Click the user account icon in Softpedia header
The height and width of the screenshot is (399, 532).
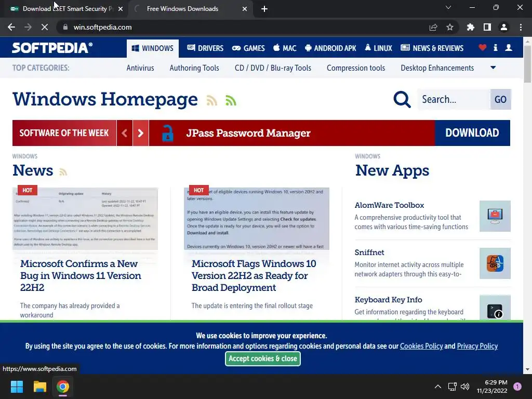point(509,48)
